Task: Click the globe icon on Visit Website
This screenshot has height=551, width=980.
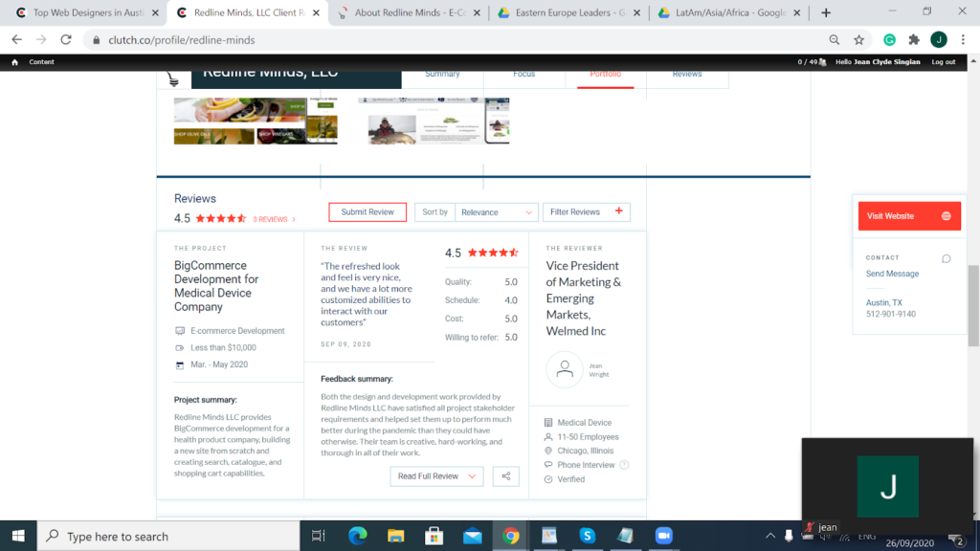Action: (x=947, y=216)
